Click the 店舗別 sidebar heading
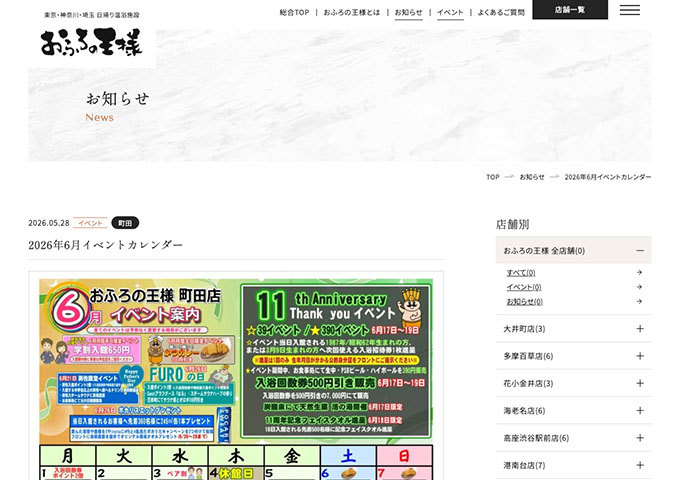This screenshot has width=680, height=480. 512,224
